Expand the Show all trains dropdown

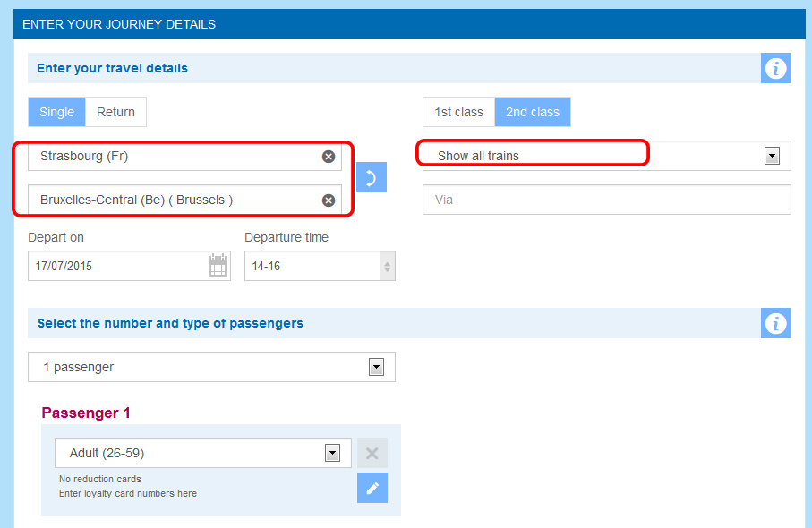(x=772, y=156)
